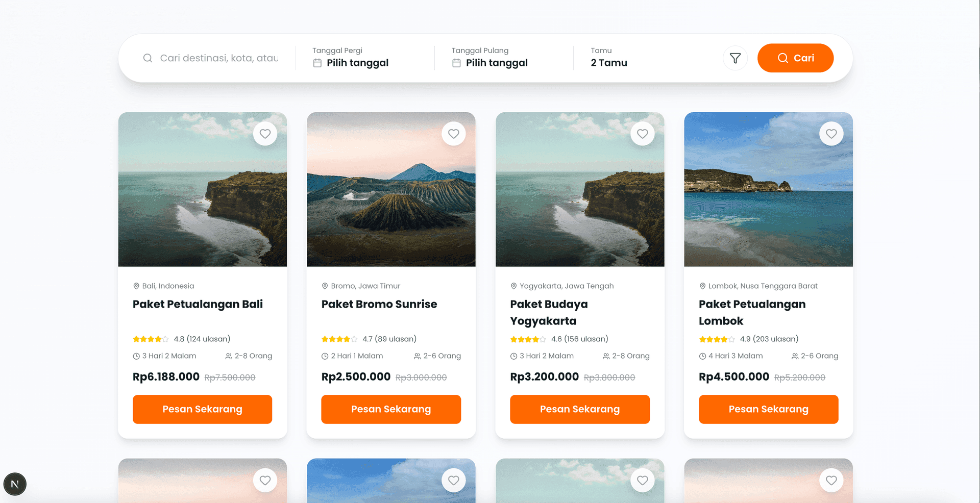Toggle the heart on Paket Bromo Sunrise
Viewport: 980px width, 503px height.
coord(453,134)
